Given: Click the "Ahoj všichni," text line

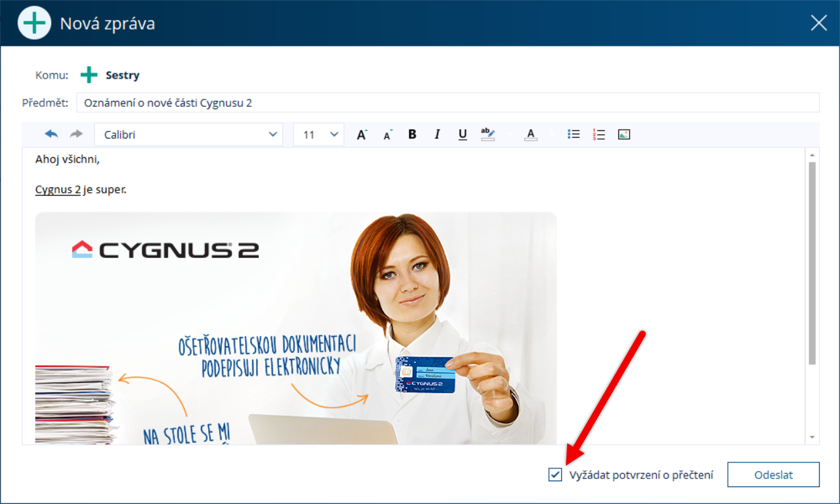Looking at the screenshot, I should pos(67,159).
